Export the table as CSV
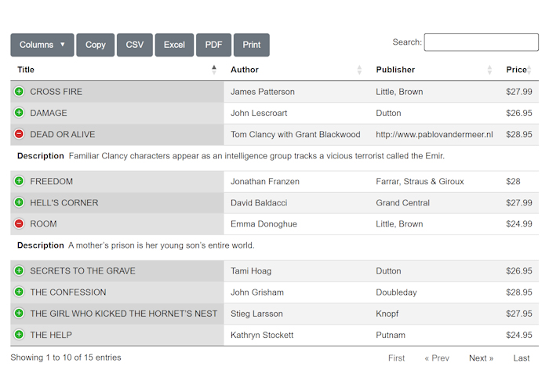Image resolution: width=549 pixels, height=392 pixels. pyautogui.click(x=135, y=45)
